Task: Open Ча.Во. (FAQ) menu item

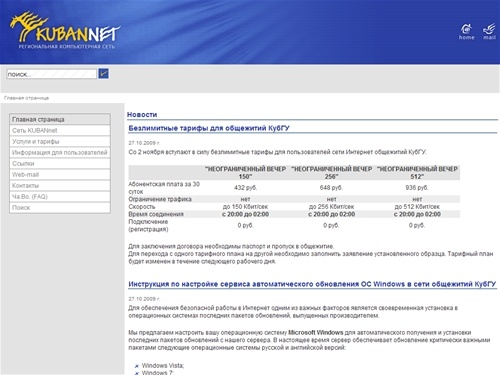Action: (x=60, y=196)
